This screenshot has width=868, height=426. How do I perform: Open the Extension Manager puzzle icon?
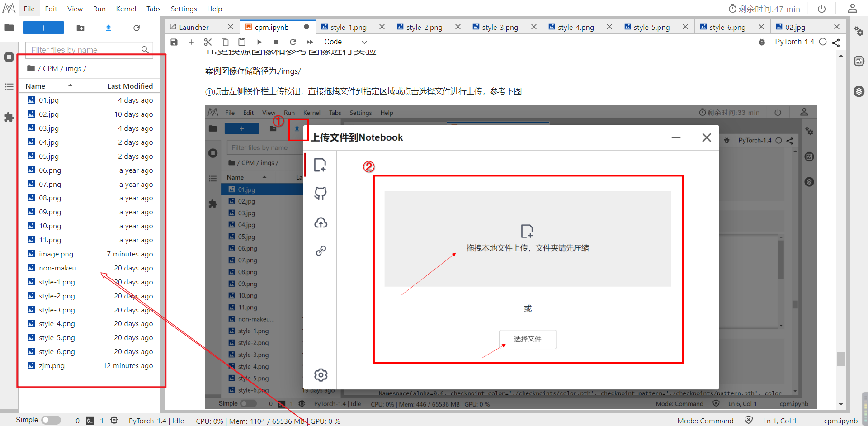9,117
